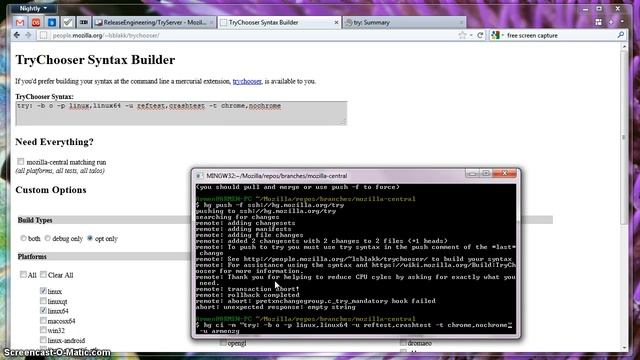Select the TryChooser Syntax Builder tab
Viewport: 640px width, 360px height.
[x=280, y=22]
